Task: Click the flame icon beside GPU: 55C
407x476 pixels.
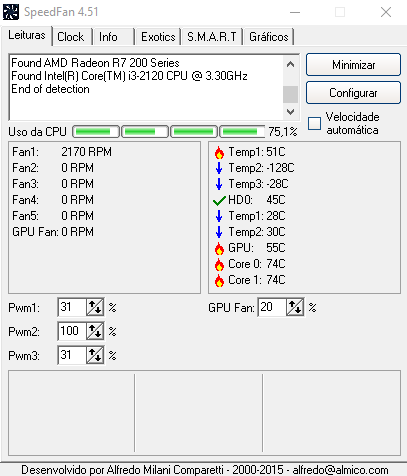Action: pos(219,248)
